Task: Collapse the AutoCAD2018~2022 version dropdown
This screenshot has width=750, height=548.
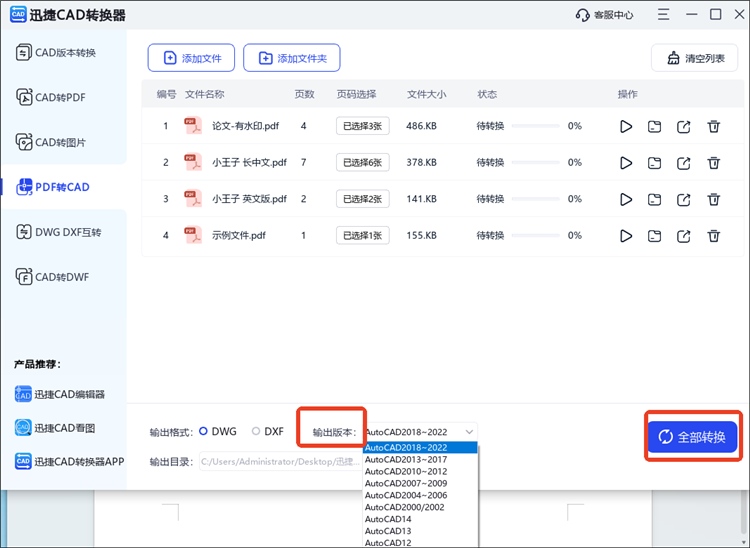Action: 469,432
